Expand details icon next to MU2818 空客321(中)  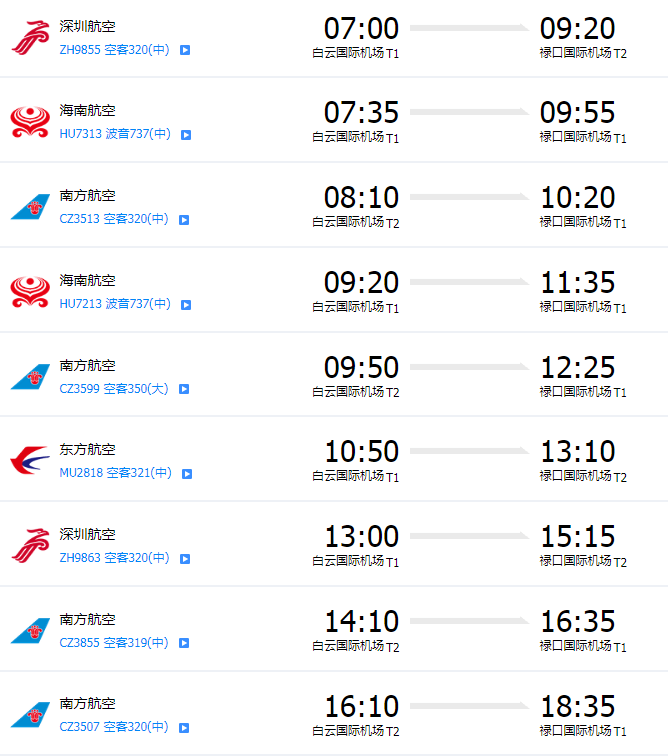coord(185,474)
